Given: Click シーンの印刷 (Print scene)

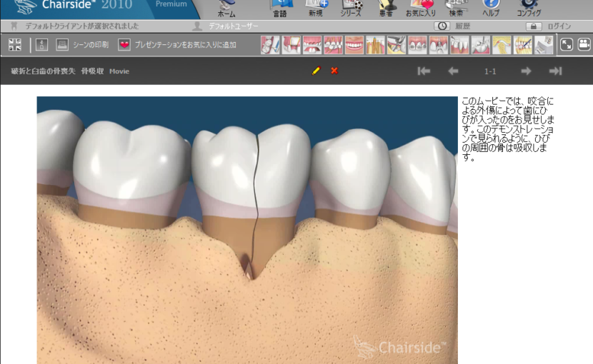Looking at the screenshot, I should tap(82, 45).
